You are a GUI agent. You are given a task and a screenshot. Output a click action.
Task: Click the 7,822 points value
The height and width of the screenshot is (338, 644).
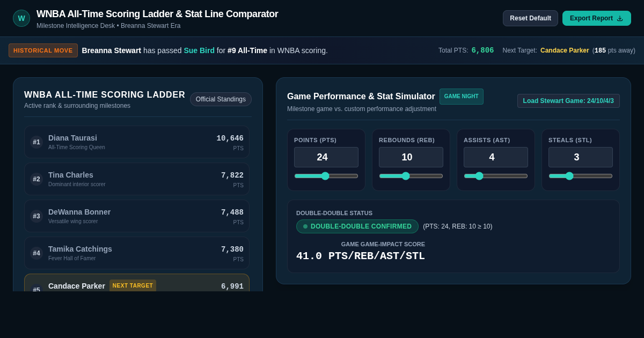[232, 175]
